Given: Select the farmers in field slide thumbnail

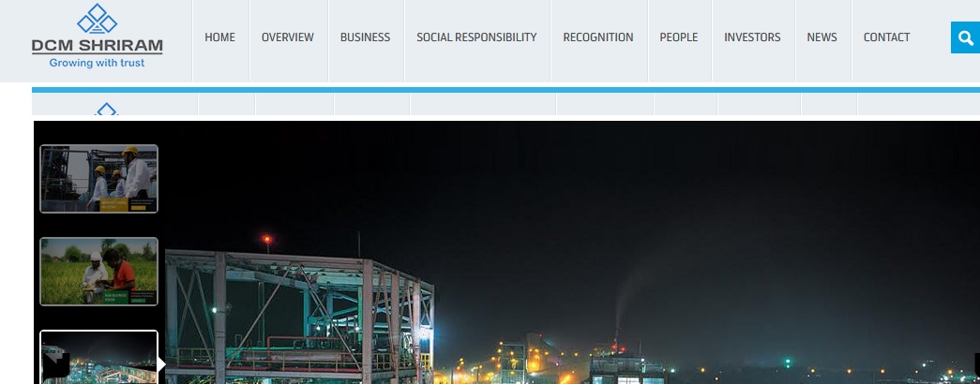Looking at the screenshot, I should (x=98, y=271).
